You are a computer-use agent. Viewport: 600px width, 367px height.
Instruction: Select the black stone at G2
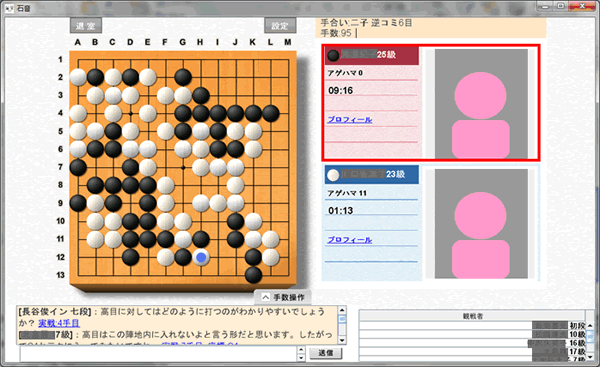(183, 77)
